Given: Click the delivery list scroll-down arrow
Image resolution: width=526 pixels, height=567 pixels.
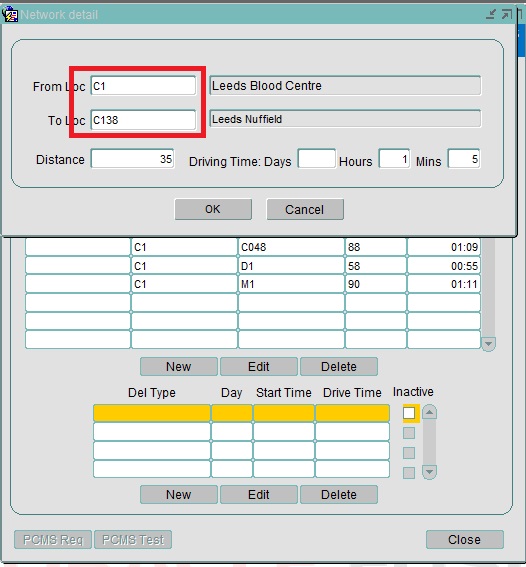Looking at the screenshot, I should pos(429,472).
